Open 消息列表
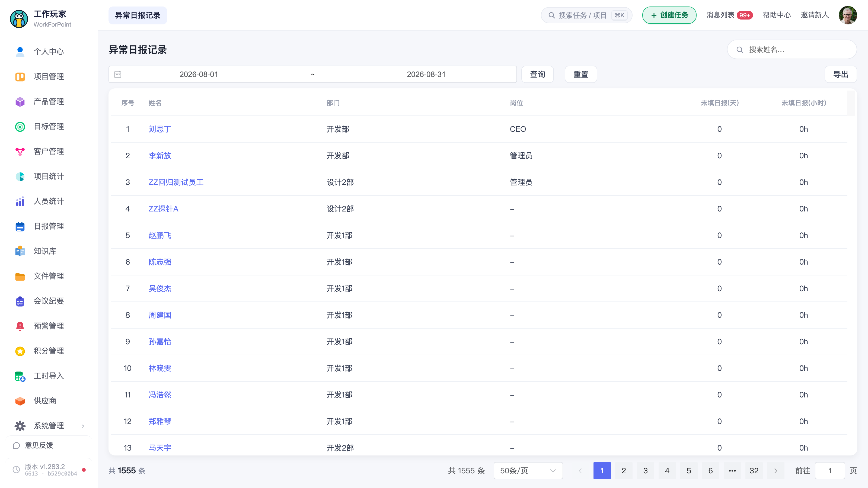This screenshot has width=868, height=488. 720,15
